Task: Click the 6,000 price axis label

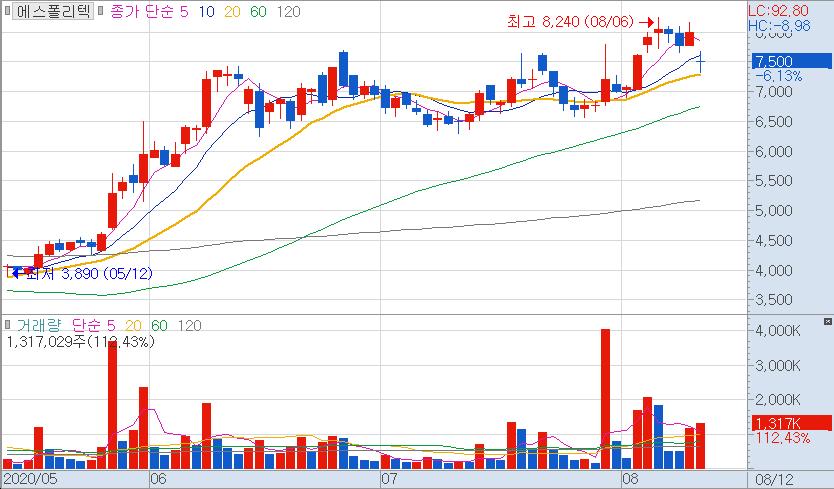Action: 774,151
